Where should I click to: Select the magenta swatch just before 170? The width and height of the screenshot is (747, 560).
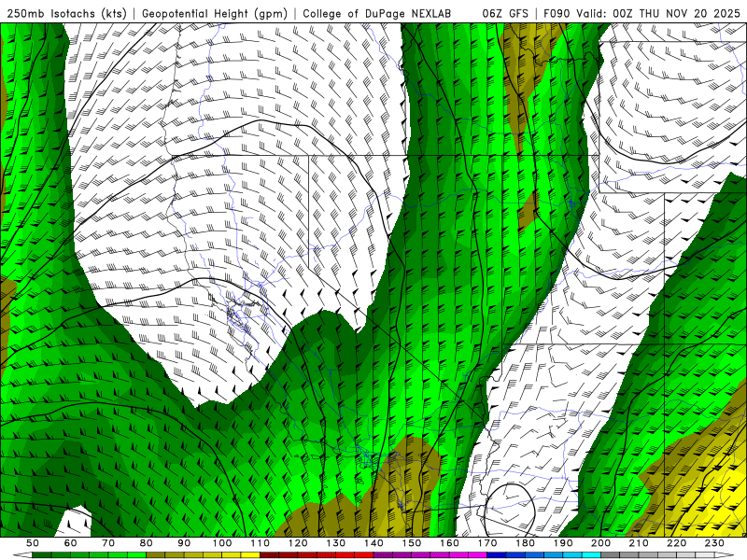(477, 555)
